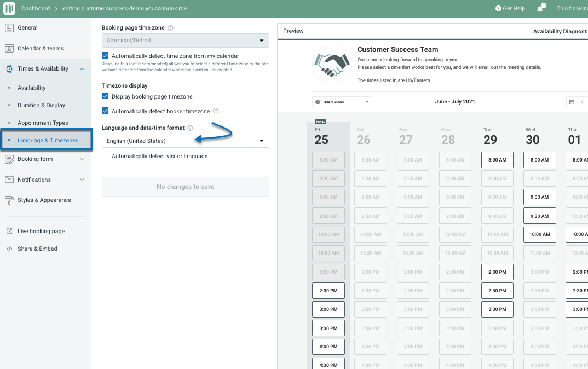This screenshot has height=369, width=588.
Task: Select the Fri 25 3:00 PM slot
Action: [x=328, y=309]
